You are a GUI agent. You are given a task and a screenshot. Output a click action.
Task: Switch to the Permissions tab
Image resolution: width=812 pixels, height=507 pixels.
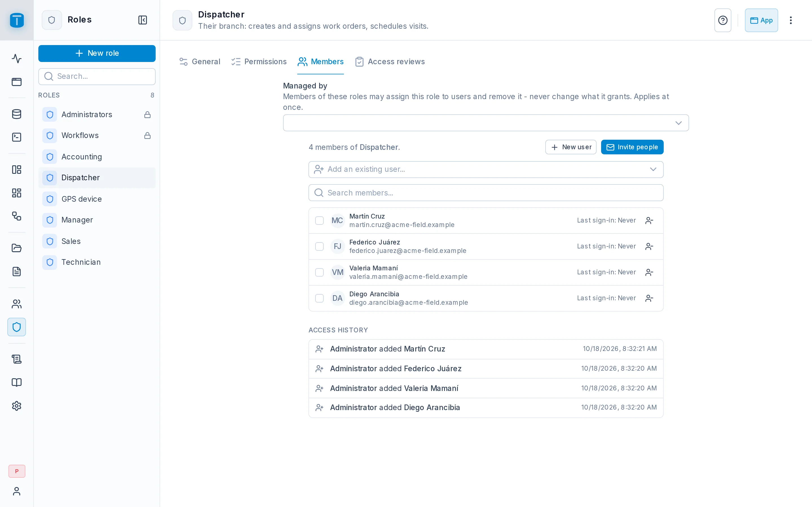pyautogui.click(x=259, y=62)
